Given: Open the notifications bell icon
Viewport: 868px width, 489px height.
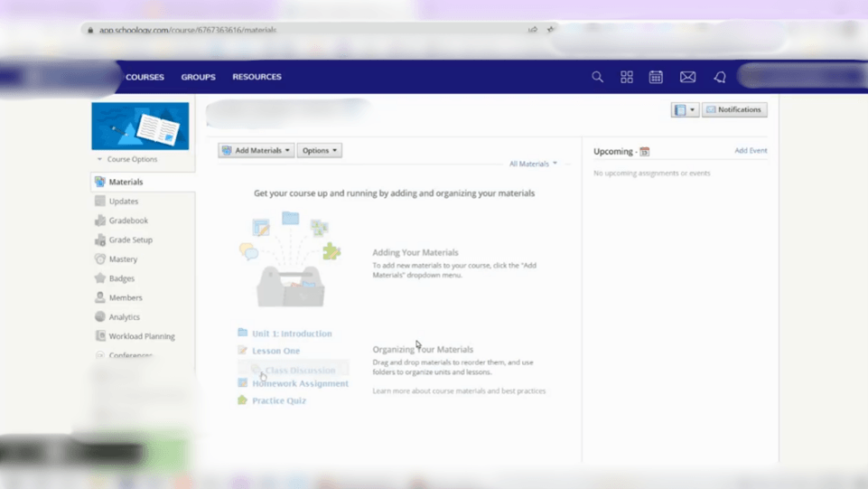Looking at the screenshot, I should [720, 77].
